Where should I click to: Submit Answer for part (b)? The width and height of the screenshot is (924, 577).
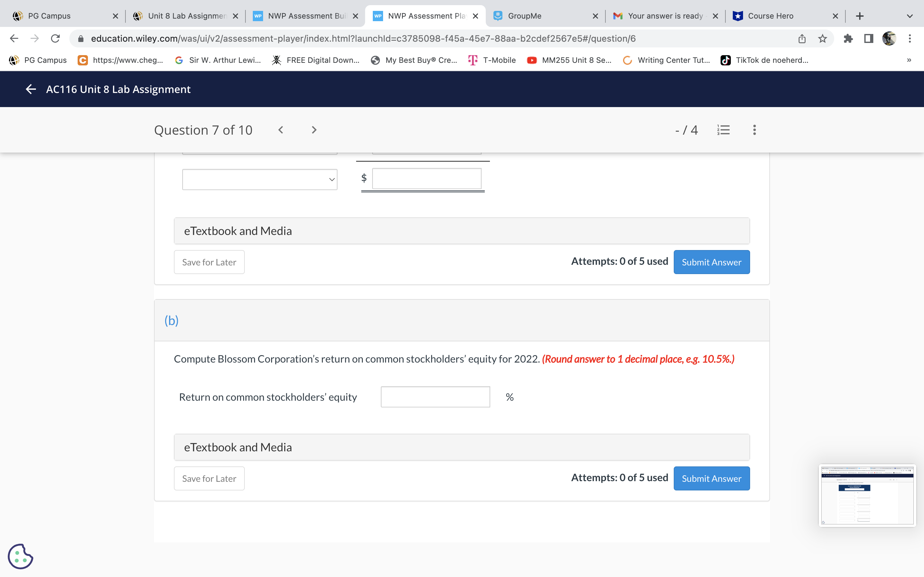coord(711,479)
